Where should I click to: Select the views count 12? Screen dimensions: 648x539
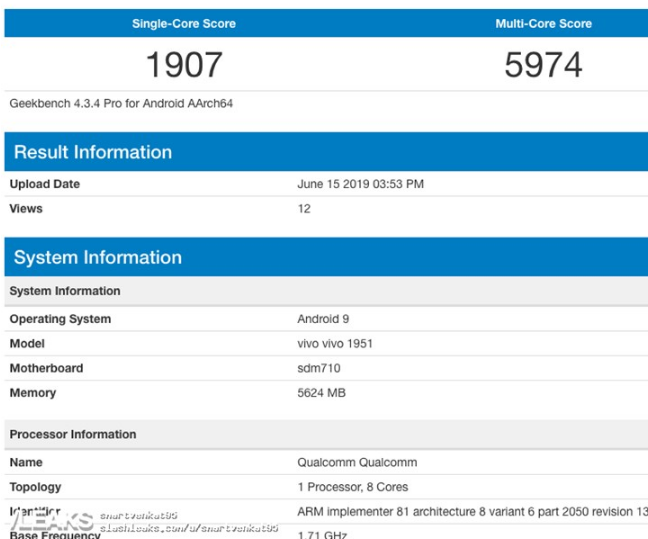304,208
